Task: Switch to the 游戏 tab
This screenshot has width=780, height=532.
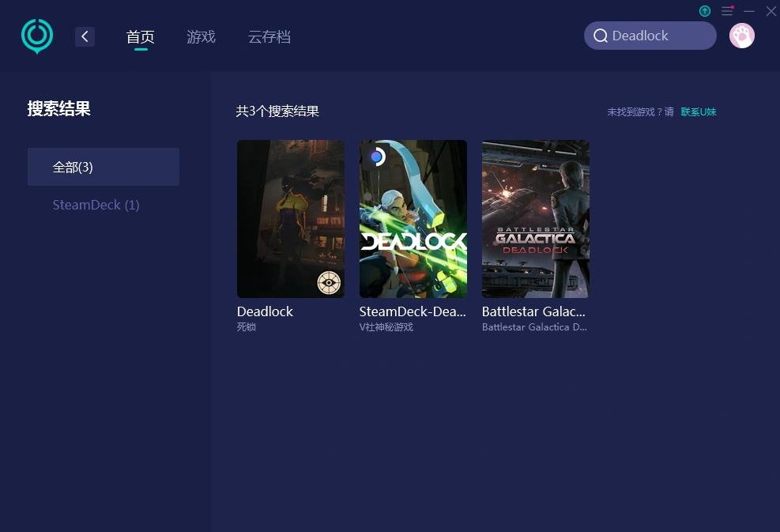Action: [x=201, y=37]
